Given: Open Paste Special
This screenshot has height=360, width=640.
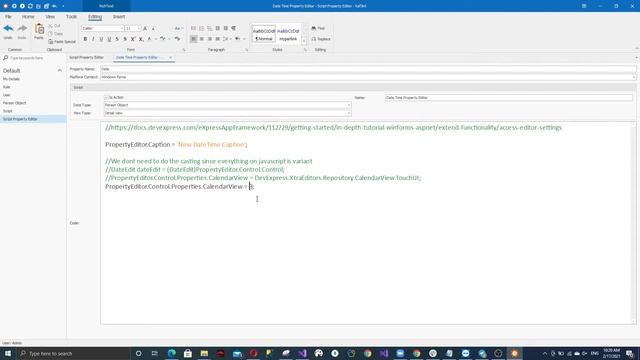Looking at the screenshot, I should [62, 42].
